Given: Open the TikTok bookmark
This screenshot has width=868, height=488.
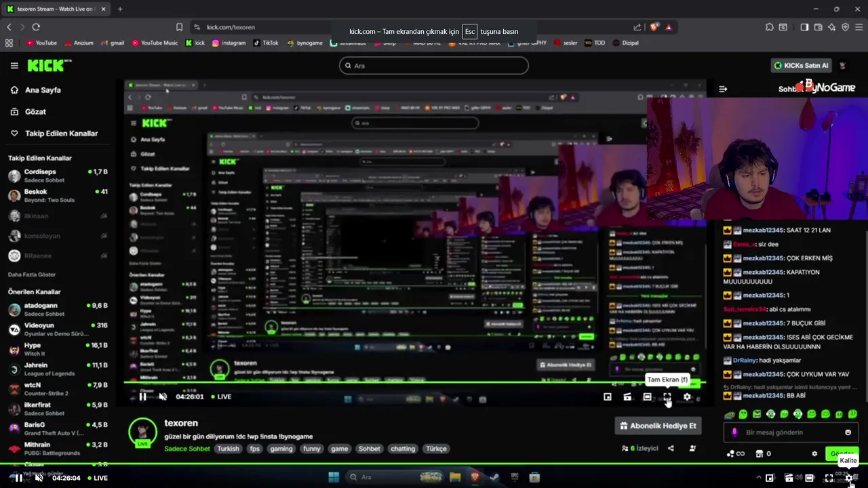Looking at the screenshot, I should pyautogui.click(x=266, y=43).
